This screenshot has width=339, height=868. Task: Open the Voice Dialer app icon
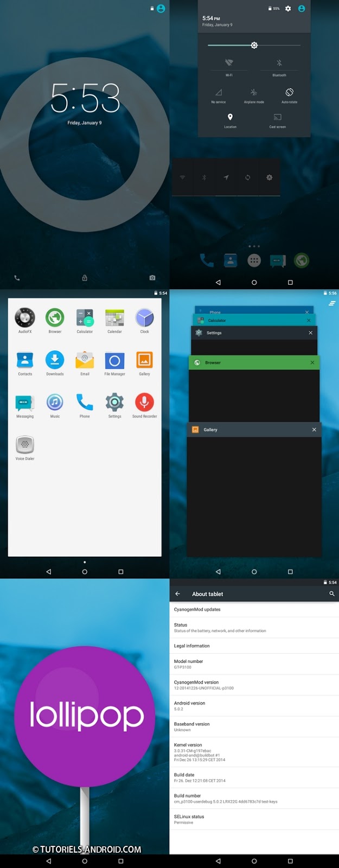[25, 445]
